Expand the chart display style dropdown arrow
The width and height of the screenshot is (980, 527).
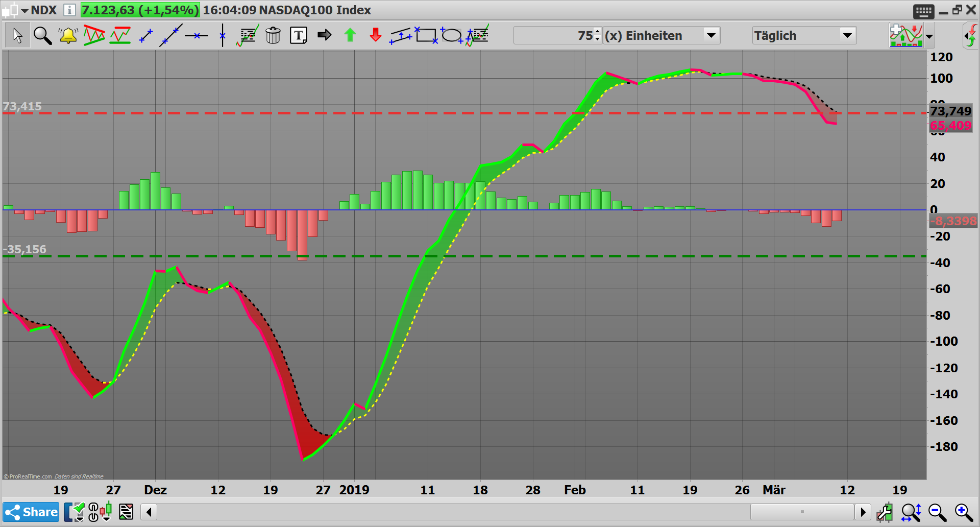[929, 36]
